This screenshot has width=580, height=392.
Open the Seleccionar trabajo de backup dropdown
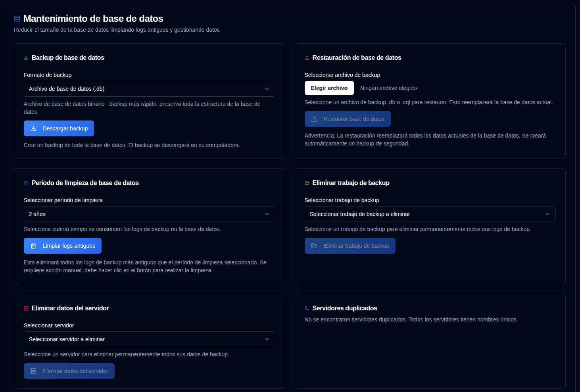(x=430, y=214)
